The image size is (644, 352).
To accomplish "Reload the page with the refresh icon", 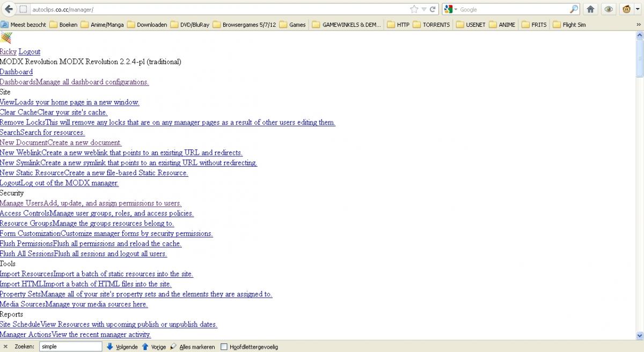I will pos(433,9).
